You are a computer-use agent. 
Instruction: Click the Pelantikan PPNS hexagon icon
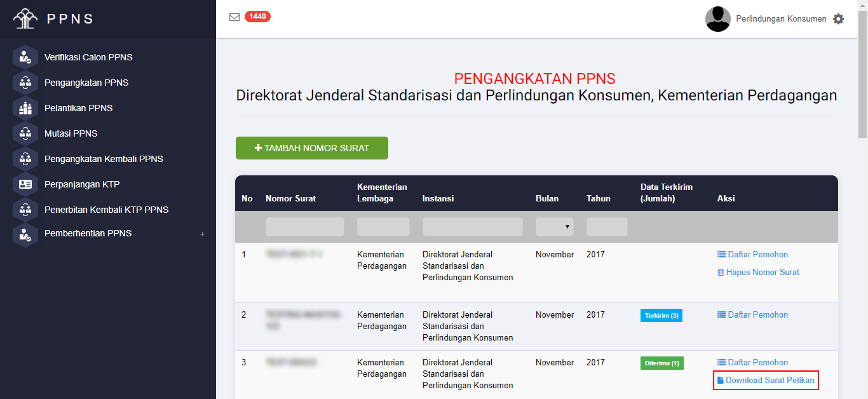click(x=25, y=108)
